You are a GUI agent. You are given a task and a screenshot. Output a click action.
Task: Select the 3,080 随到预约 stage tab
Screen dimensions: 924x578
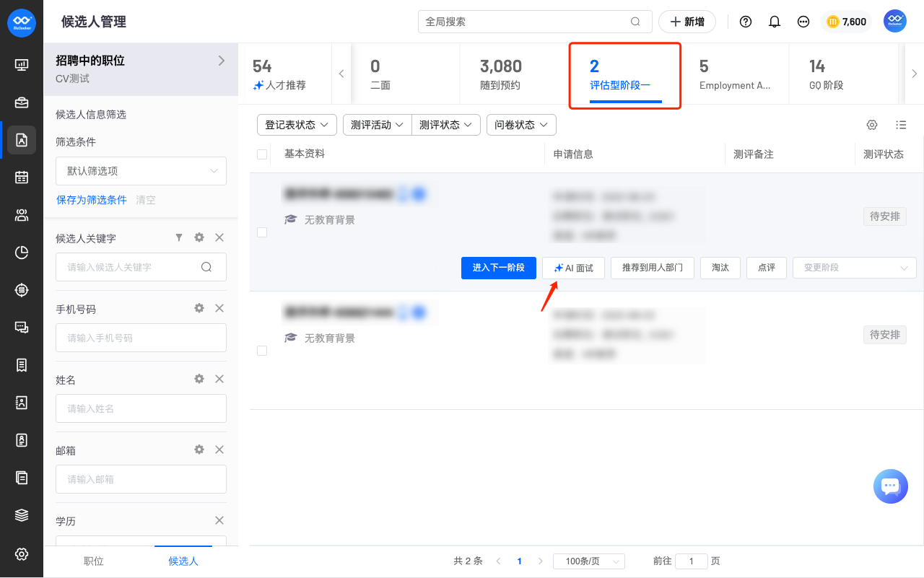[514, 74]
